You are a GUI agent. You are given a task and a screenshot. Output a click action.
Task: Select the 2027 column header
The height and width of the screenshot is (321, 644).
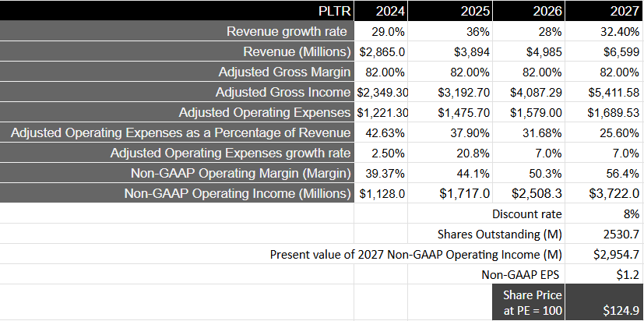coord(604,11)
